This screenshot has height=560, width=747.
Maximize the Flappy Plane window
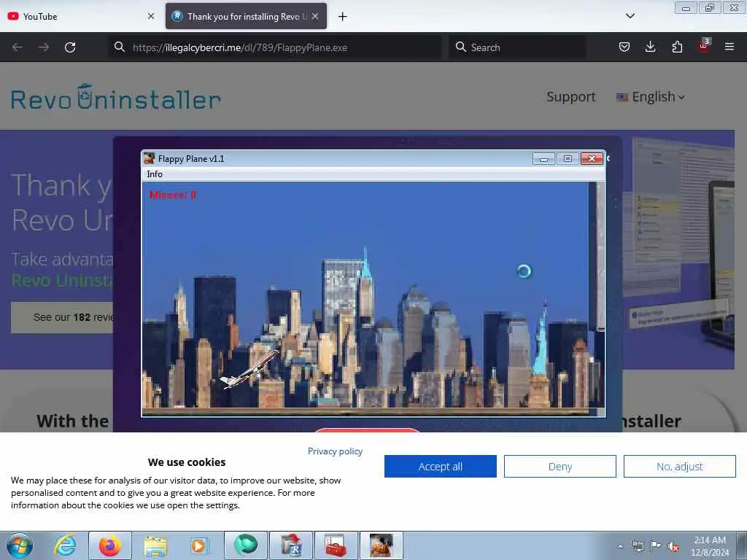[x=568, y=158]
